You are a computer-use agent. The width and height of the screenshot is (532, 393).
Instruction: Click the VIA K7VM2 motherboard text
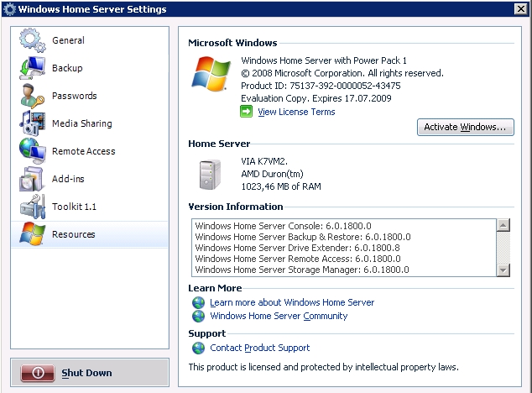pos(264,161)
